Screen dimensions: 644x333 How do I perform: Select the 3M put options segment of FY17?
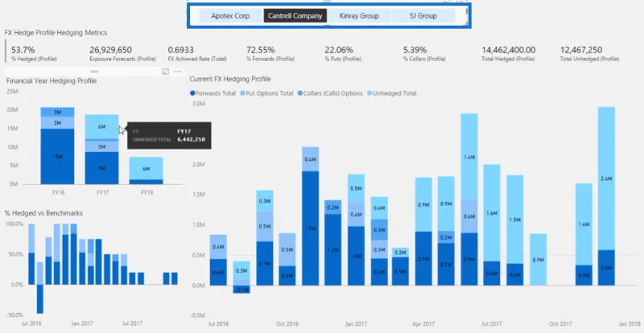(x=102, y=146)
